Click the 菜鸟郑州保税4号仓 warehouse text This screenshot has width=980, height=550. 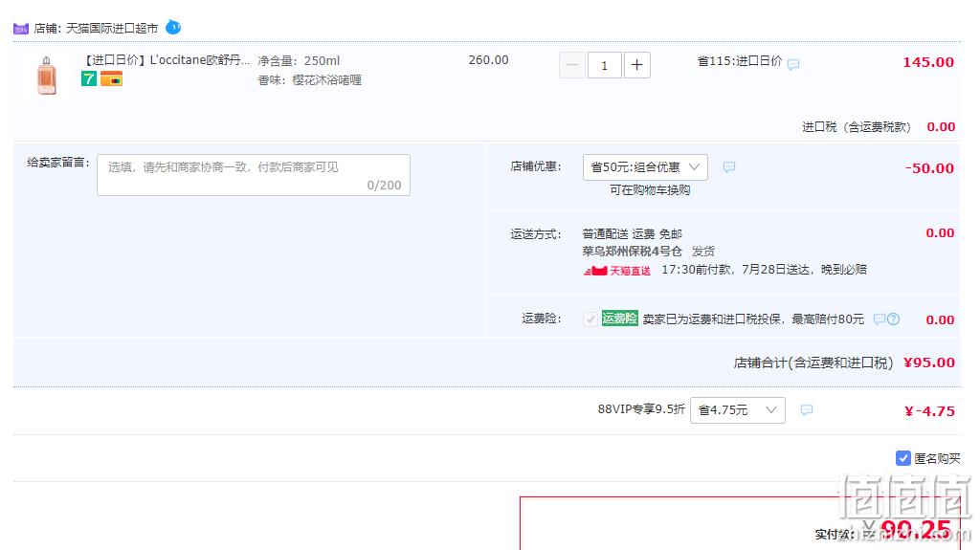pyautogui.click(x=632, y=252)
